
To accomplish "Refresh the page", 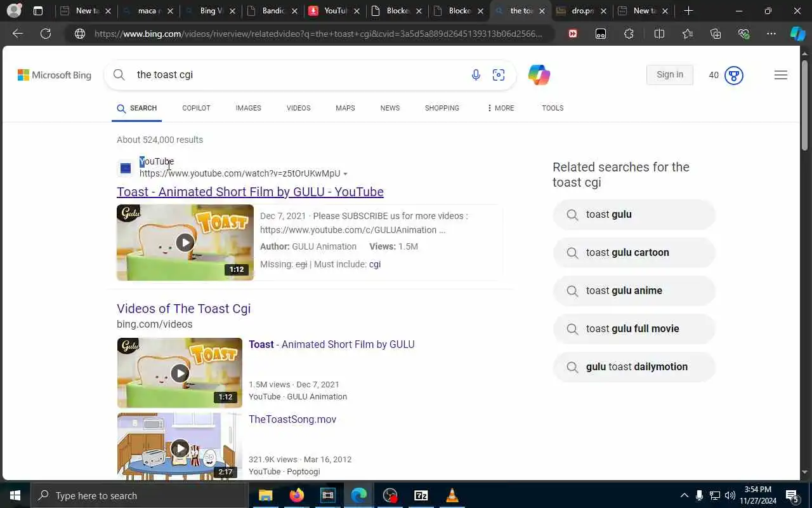I will [x=46, y=34].
